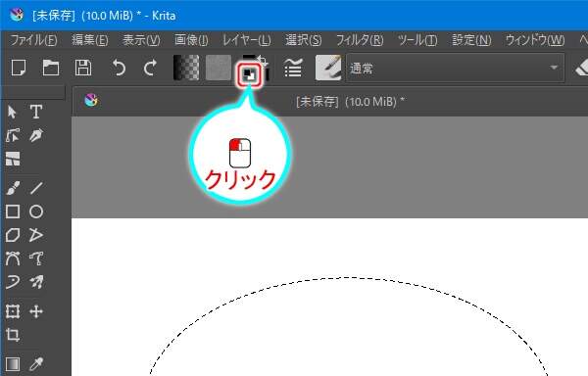Image resolution: width=588 pixels, height=376 pixels.
Task: Click the Krita icon in title bar
Action: 16,15
